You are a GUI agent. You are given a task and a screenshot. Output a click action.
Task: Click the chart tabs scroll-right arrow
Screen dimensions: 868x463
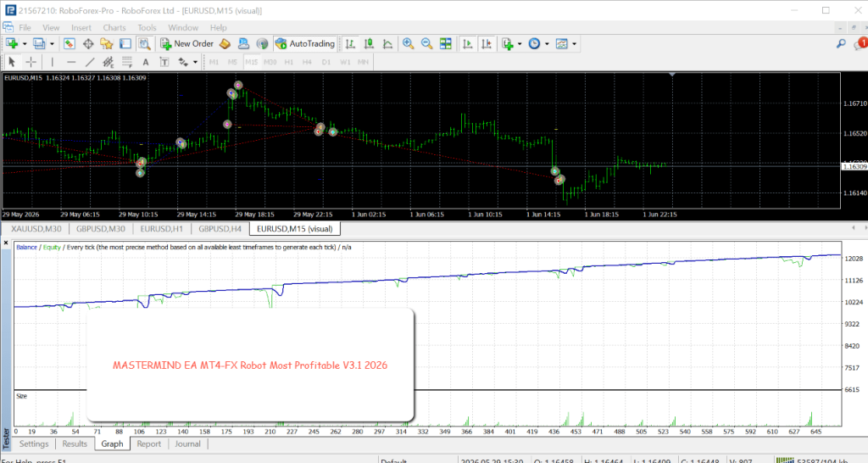[864, 227]
